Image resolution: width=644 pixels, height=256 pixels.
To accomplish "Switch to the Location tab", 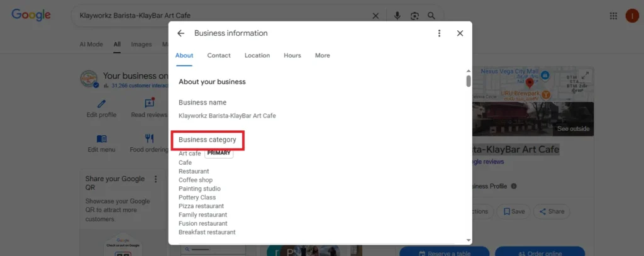I will [x=257, y=55].
